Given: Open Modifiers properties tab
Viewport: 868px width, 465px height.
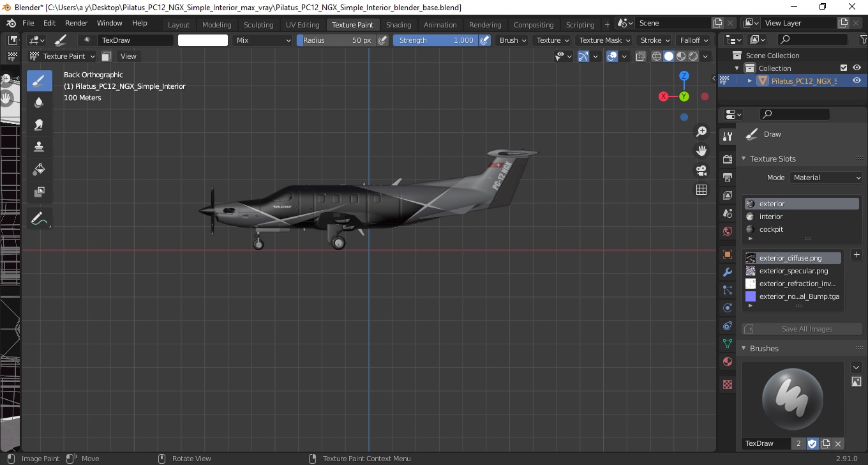Looking at the screenshot, I should 727,272.
